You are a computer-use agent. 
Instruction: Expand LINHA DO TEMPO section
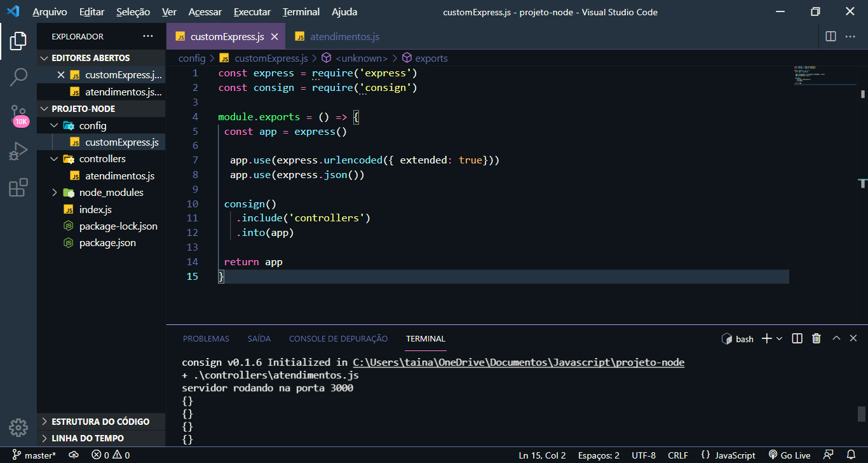pos(101,438)
